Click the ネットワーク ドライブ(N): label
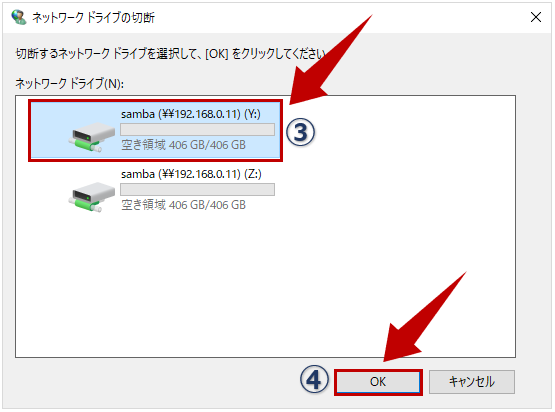Image resolution: width=555 pixels, height=412 pixels. [x=69, y=84]
